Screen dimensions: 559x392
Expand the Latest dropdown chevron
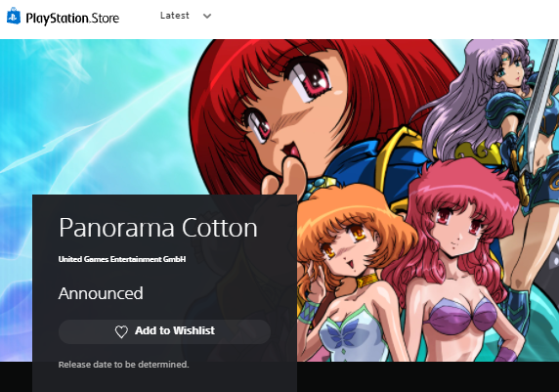point(207,16)
